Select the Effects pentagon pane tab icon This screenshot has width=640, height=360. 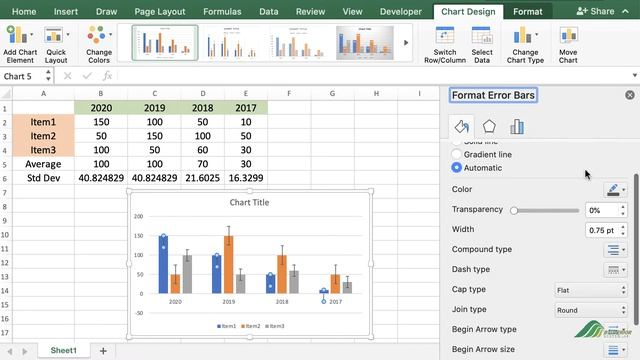[489, 127]
